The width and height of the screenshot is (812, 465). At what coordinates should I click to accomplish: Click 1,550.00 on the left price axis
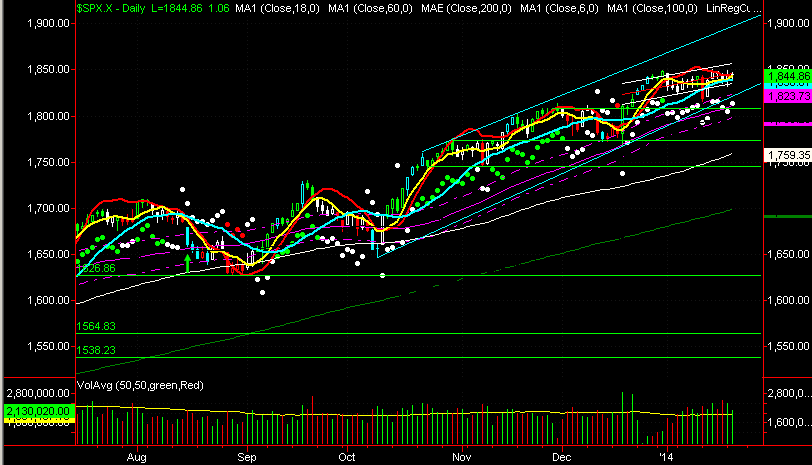pyautogui.click(x=48, y=346)
